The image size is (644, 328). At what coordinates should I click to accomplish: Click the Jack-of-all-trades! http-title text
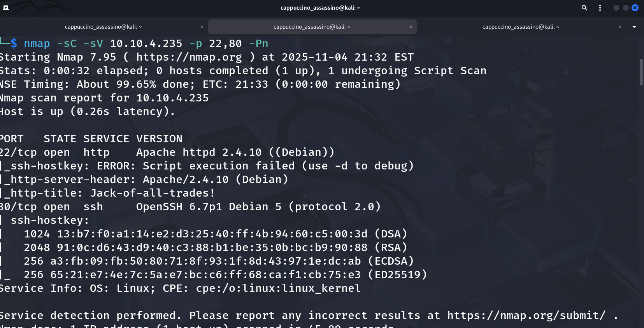click(152, 193)
